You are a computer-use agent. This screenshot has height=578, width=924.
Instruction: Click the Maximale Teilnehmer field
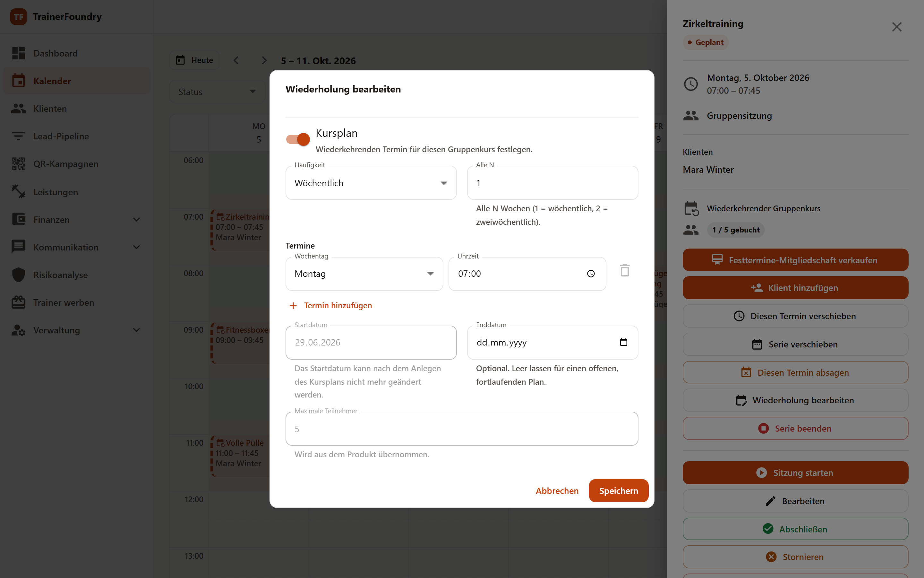(x=462, y=429)
